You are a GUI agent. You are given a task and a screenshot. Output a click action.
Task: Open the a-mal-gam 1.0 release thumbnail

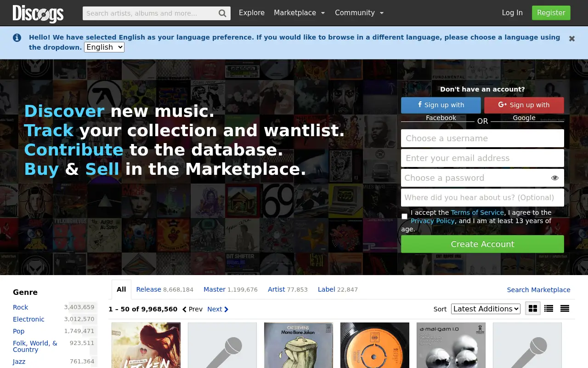tap(451, 345)
